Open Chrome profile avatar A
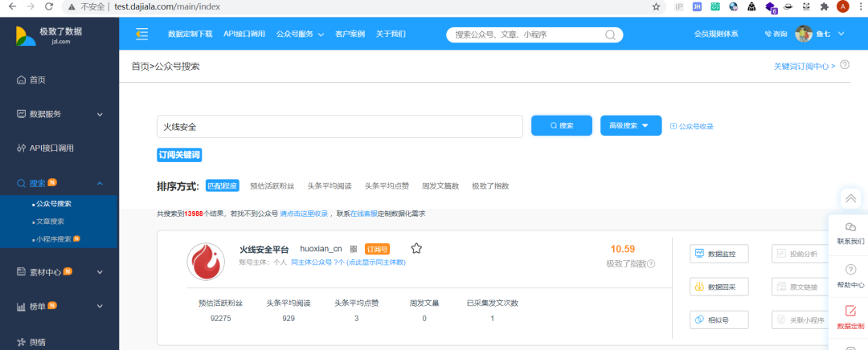Viewport: 868px width, 350px height. 842,6
